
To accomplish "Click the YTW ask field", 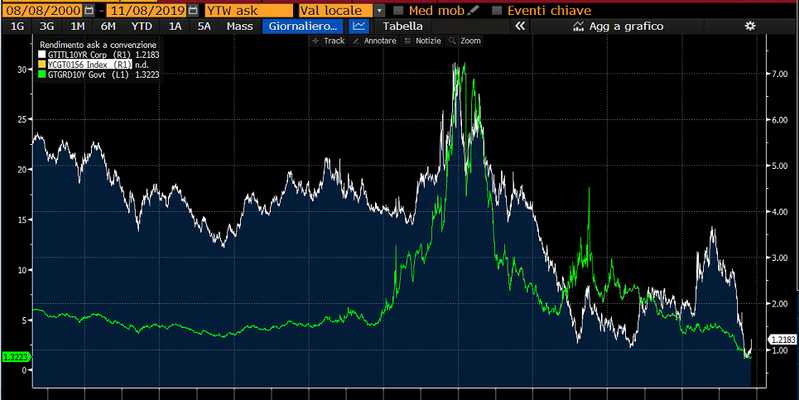I will point(249,11).
